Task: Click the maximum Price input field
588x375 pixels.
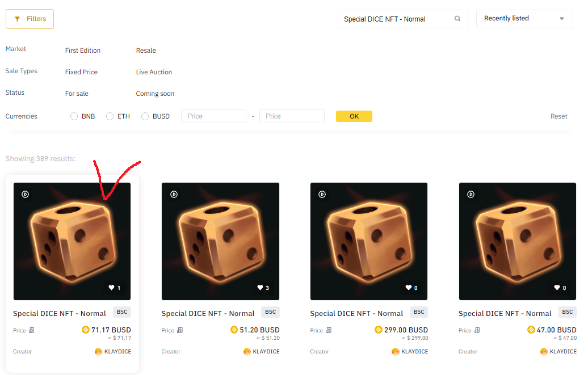Action: pos(292,116)
